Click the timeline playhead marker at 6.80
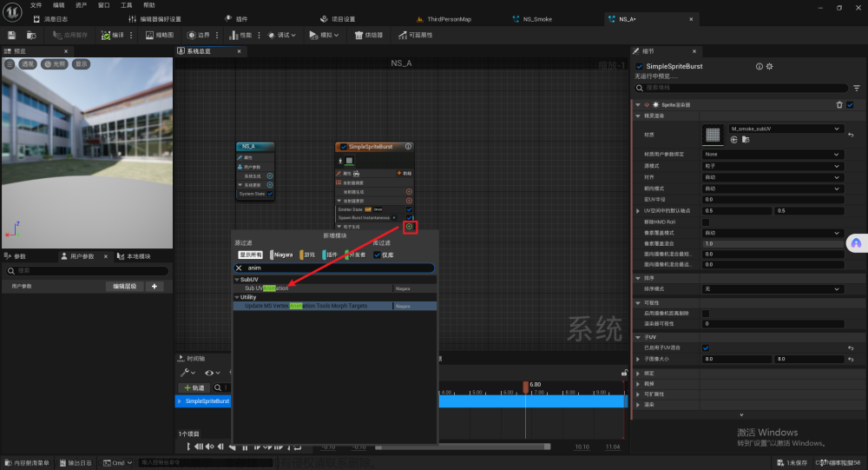Image resolution: width=868 pixels, height=470 pixels. 526,387
